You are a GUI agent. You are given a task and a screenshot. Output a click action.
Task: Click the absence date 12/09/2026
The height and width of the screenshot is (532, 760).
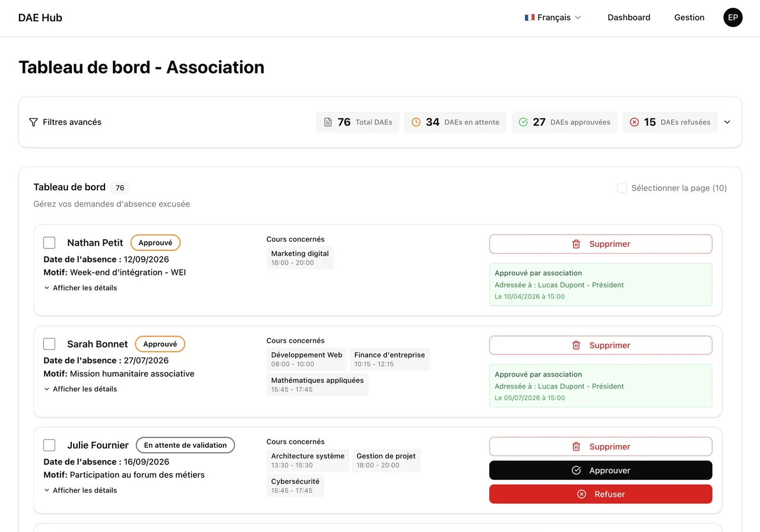click(x=147, y=259)
